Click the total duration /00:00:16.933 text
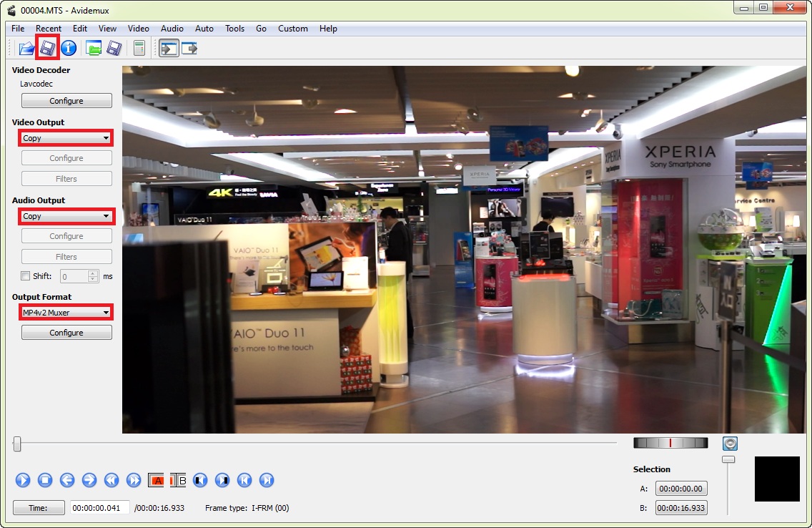Screen dimensions: 812x528 [x=159, y=508]
